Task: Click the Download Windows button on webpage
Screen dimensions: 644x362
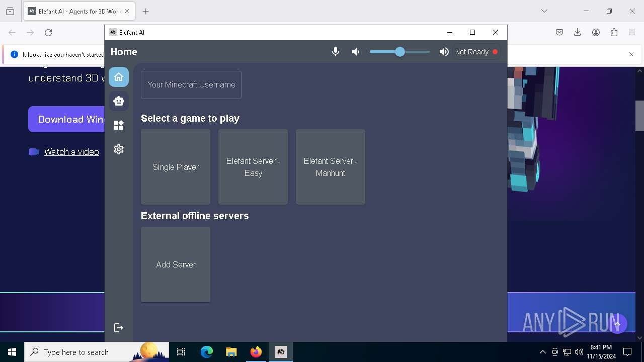Action: tap(66, 119)
